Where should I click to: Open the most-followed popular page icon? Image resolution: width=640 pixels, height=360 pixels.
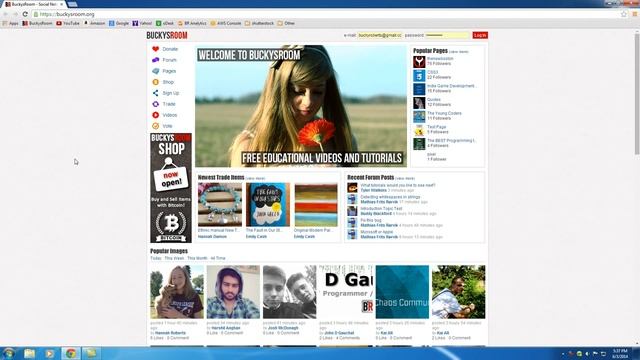coord(419,62)
